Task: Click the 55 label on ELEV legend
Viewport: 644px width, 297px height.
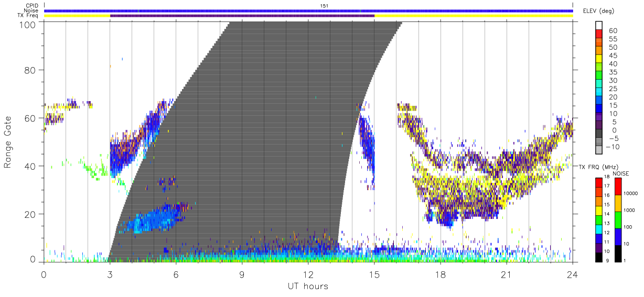Action: 613,39
